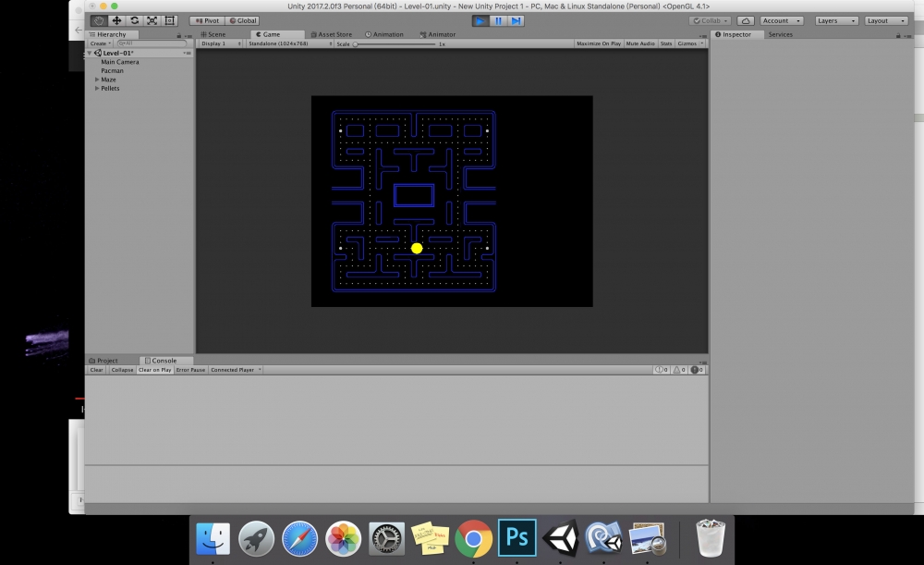Open the Layout dropdown

[x=886, y=20]
